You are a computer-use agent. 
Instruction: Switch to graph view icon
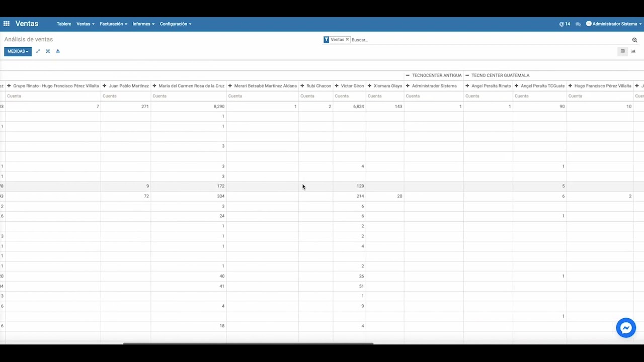coord(633,51)
